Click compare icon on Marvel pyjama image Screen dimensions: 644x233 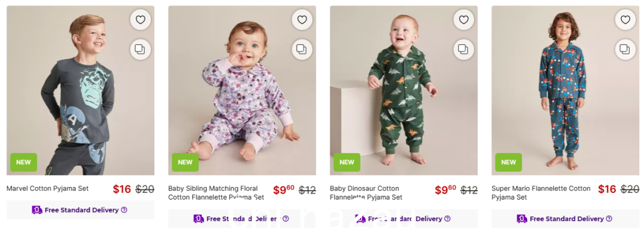(x=141, y=50)
